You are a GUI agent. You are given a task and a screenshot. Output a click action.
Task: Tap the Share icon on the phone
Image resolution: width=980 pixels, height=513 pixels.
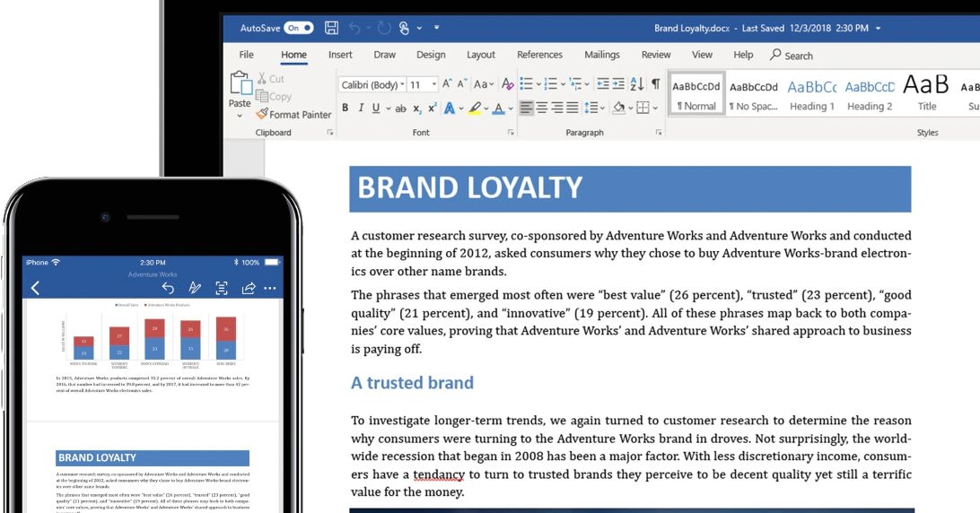pos(249,288)
